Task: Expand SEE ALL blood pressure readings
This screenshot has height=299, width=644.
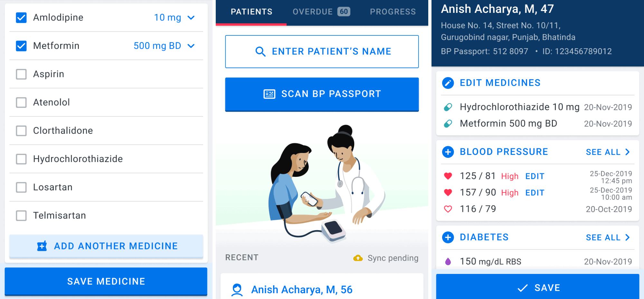Action: click(x=608, y=152)
